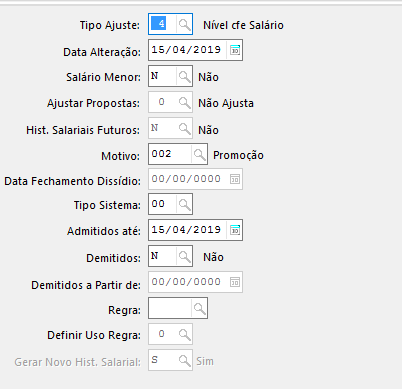Open lookup magnifier for Gerar Novo Hist. Salarial
The width and height of the screenshot is (402, 389).
click(184, 360)
